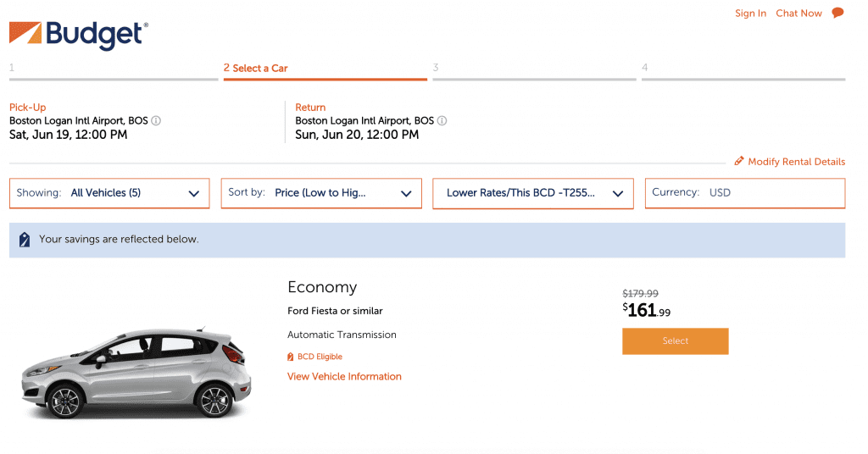
Task: Click the Budget logo
Action: pyautogui.click(x=79, y=36)
